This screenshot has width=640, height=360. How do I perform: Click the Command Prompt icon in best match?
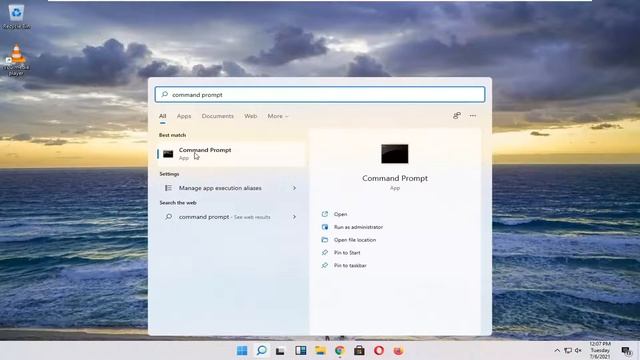pyautogui.click(x=168, y=154)
